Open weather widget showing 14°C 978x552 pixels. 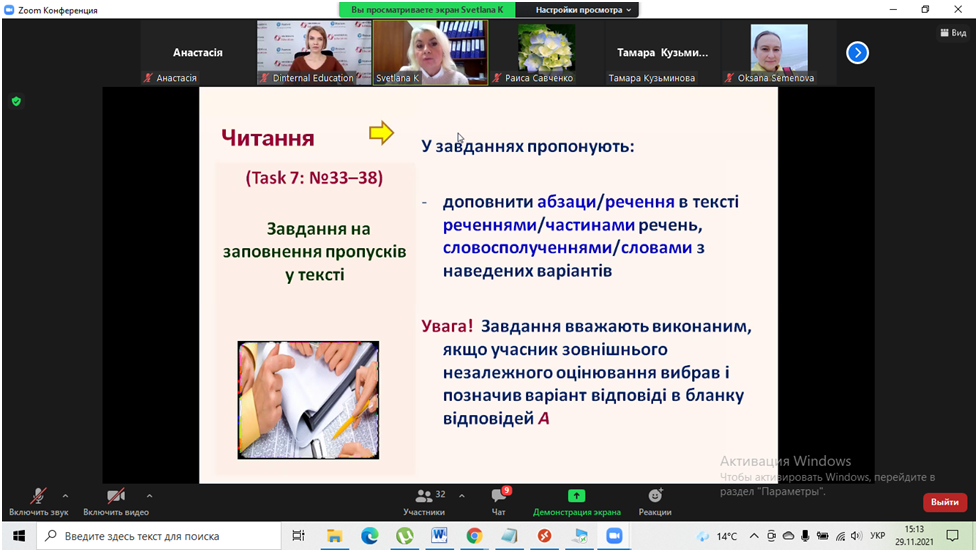(717, 536)
